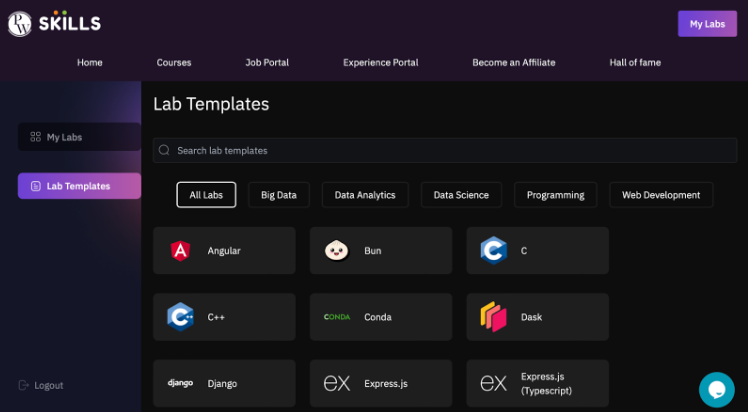Click the PW Skills logo

tap(54, 24)
